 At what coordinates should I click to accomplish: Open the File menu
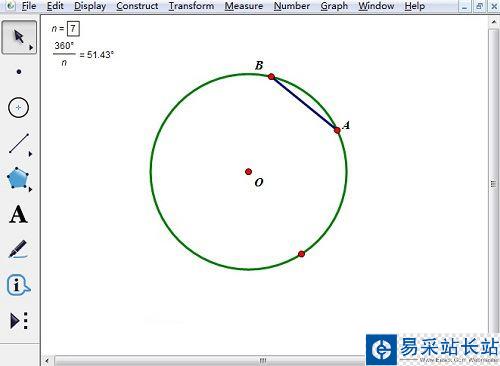click(x=29, y=6)
